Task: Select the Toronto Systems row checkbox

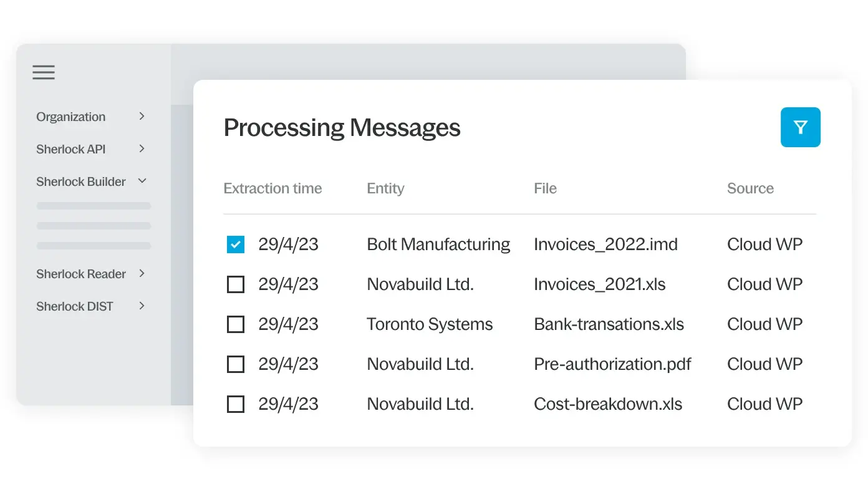Action: coord(236,324)
